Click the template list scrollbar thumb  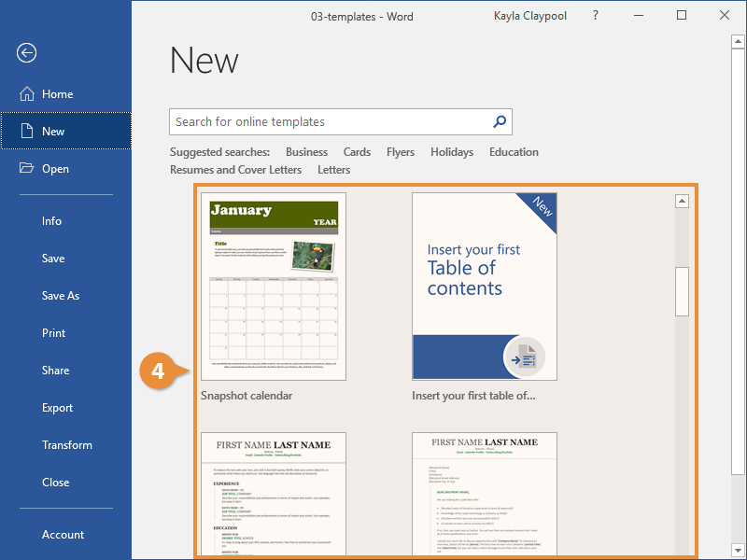(683, 291)
